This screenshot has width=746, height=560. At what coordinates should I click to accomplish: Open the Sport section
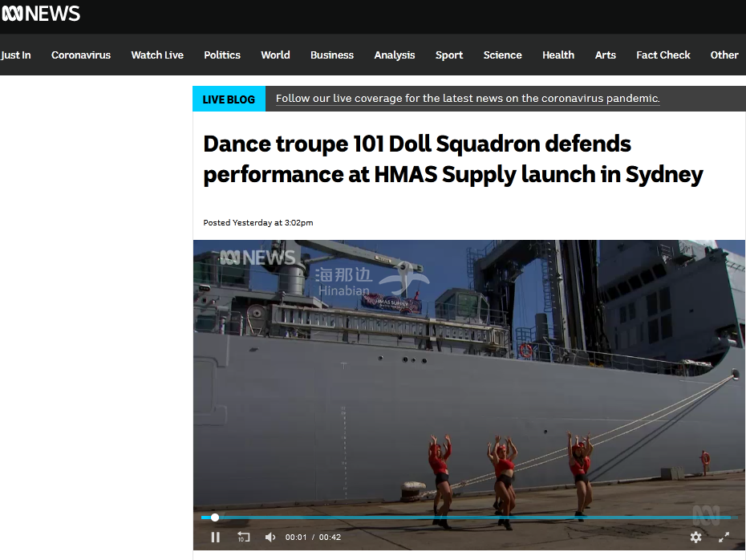pos(449,55)
